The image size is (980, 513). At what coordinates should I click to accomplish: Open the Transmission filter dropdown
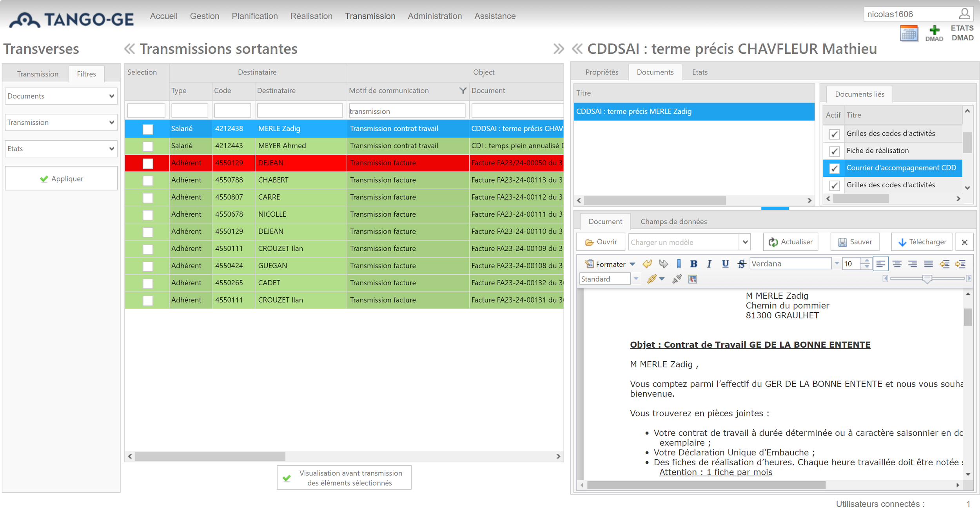pos(61,122)
